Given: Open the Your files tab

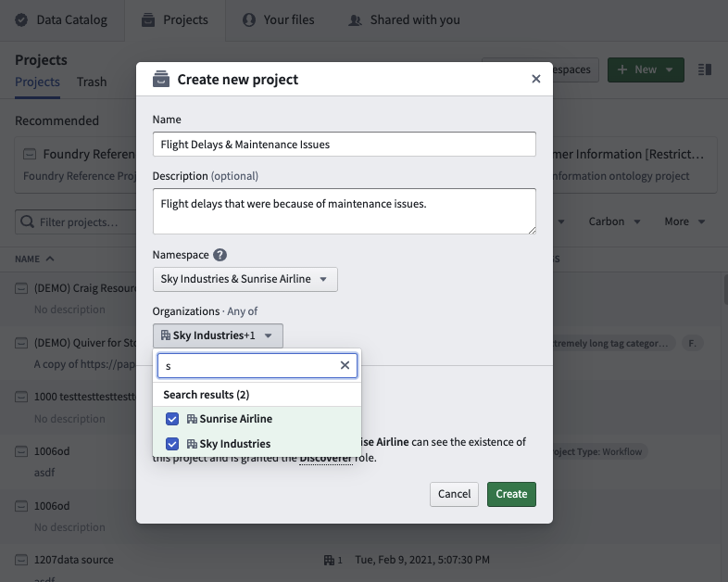Looking at the screenshot, I should tap(279, 20).
